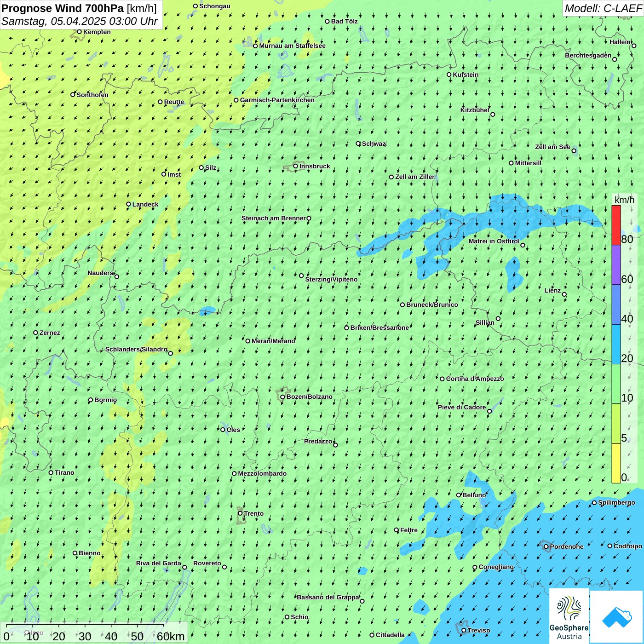Click the 'Riva del Garda' label
Screen dimensions: 644x644
click(x=159, y=563)
